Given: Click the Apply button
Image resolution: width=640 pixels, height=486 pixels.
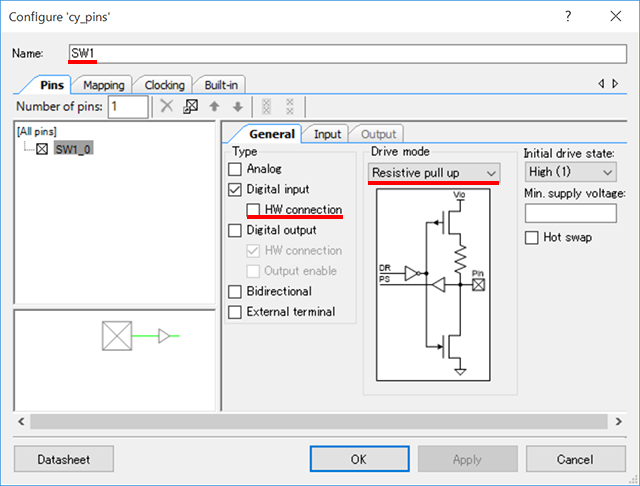Looking at the screenshot, I should pos(467,459).
